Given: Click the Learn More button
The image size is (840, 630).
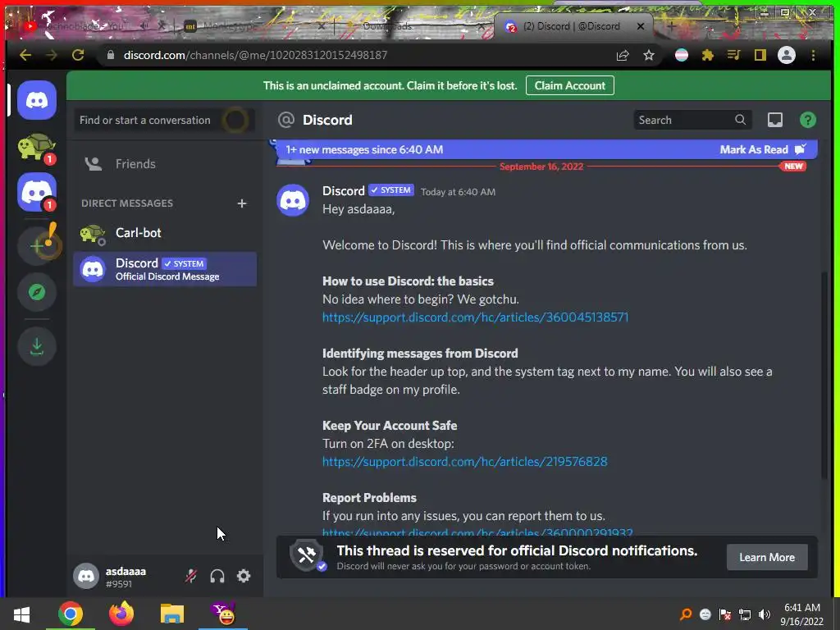Looking at the screenshot, I should [767, 558].
